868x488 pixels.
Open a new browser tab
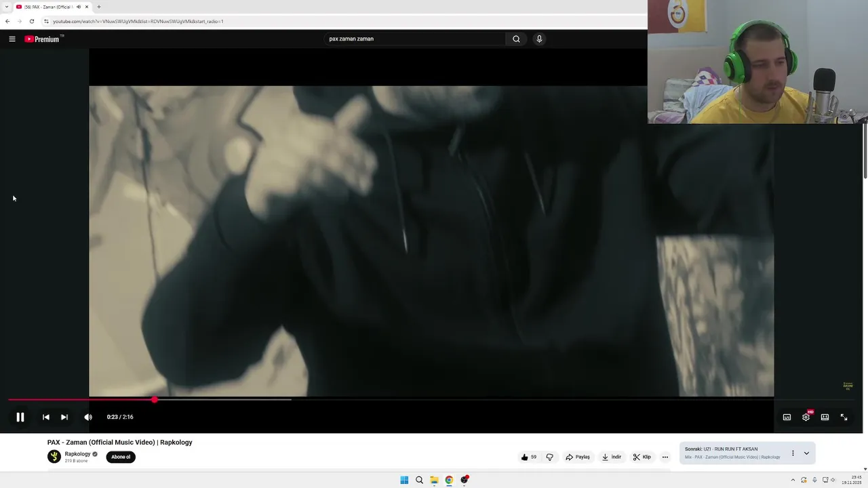99,7
